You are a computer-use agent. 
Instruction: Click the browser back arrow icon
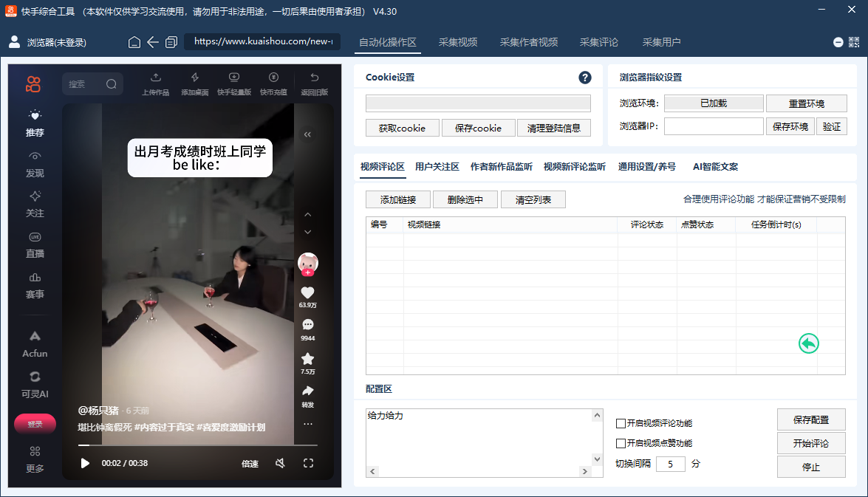(153, 42)
